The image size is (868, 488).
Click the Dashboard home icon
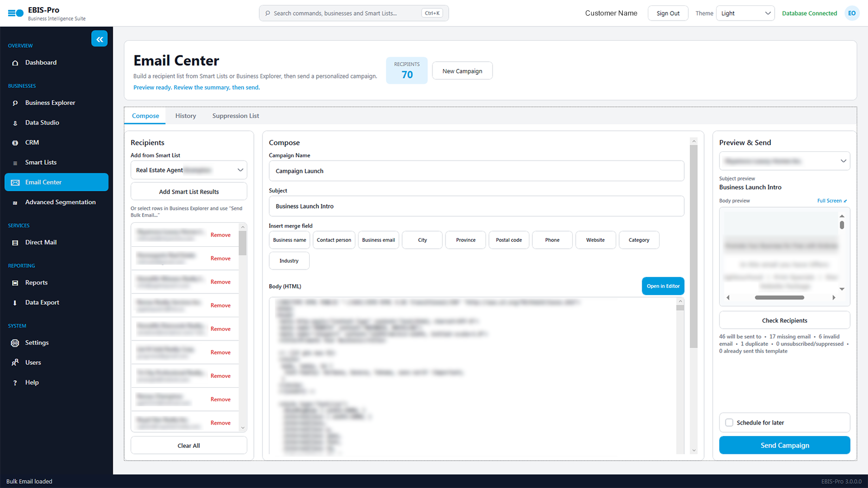pyautogui.click(x=15, y=63)
